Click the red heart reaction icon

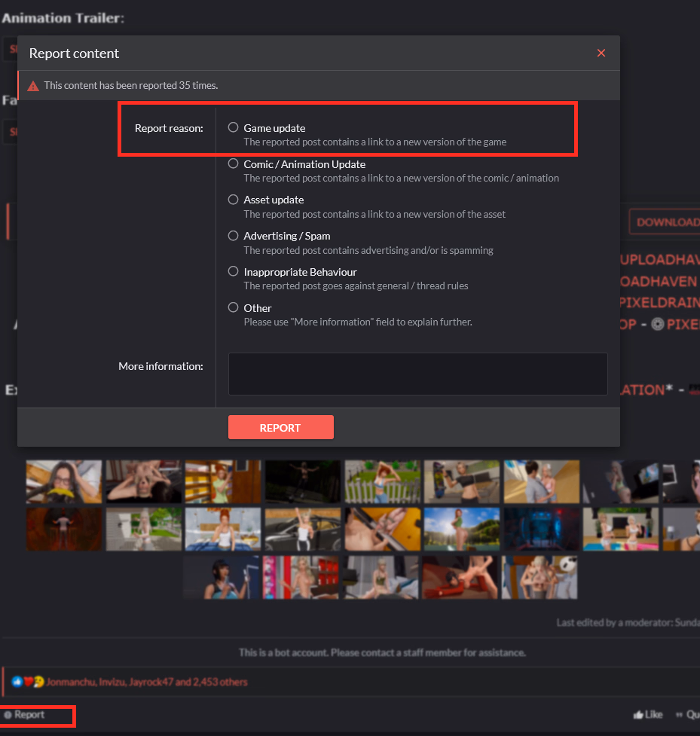[x=28, y=682]
